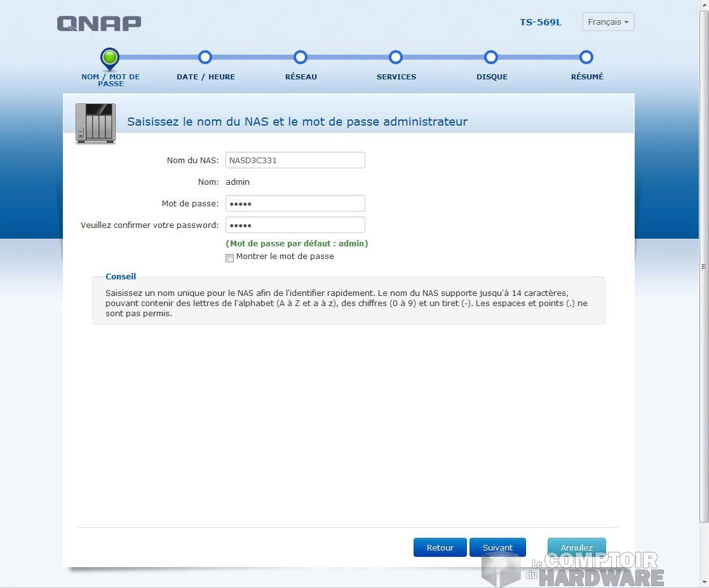Click the Nom du NAS text field
Image resolution: width=709 pixels, height=588 pixels.
click(x=295, y=160)
